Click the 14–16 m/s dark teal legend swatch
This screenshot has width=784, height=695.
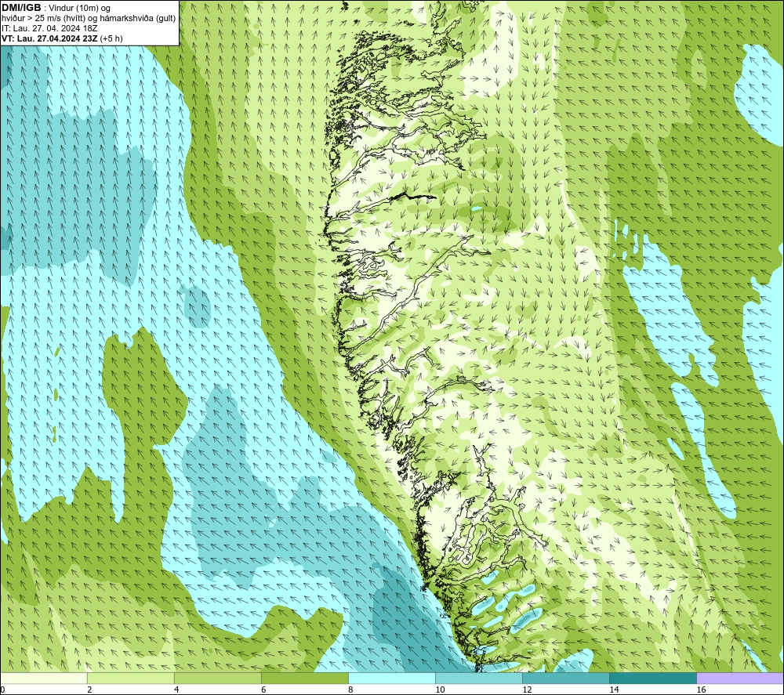pos(652,678)
